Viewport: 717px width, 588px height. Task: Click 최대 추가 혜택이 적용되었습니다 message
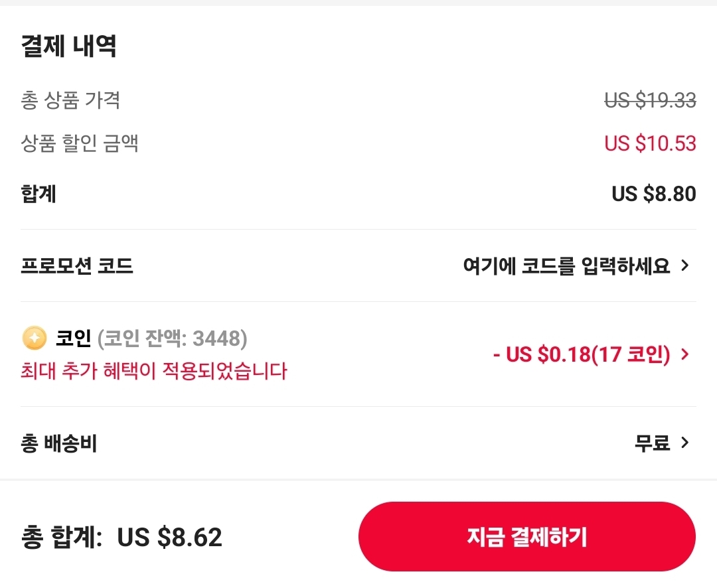153,372
